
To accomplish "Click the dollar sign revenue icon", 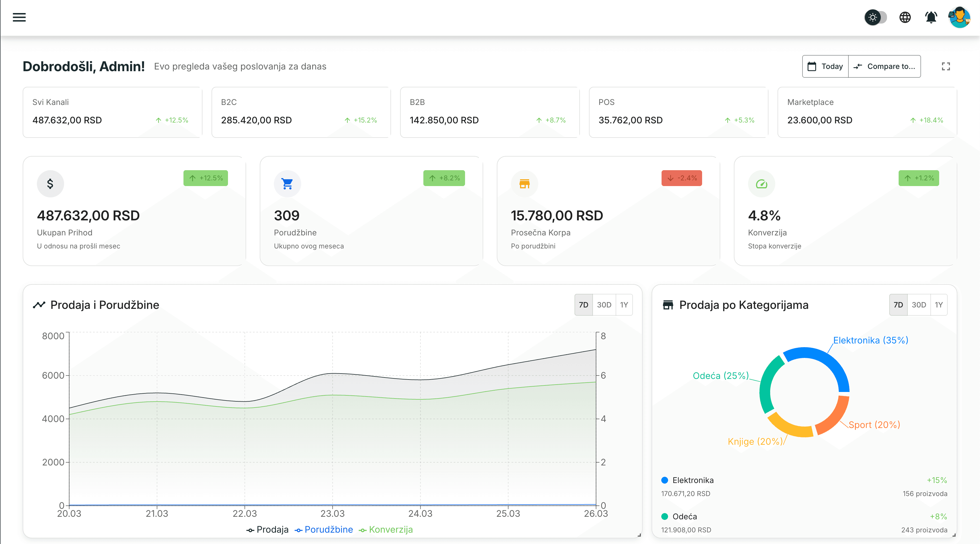I will (x=50, y=184).
